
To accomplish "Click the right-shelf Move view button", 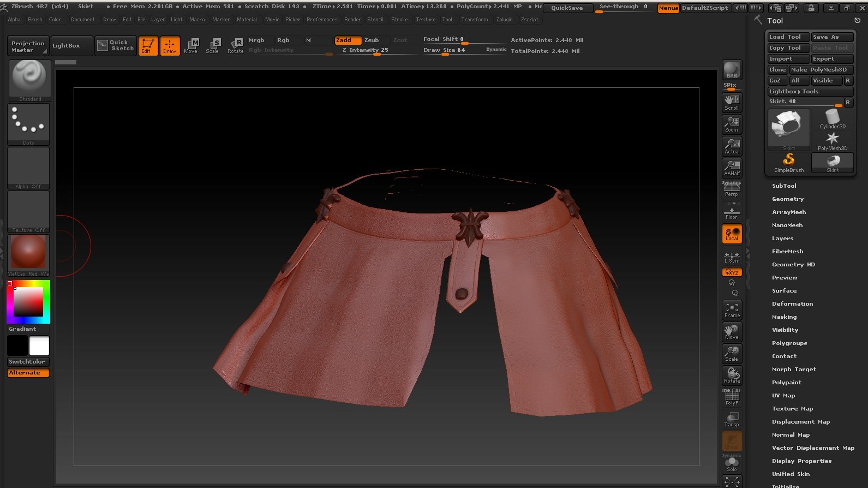I will pos(732,331).
